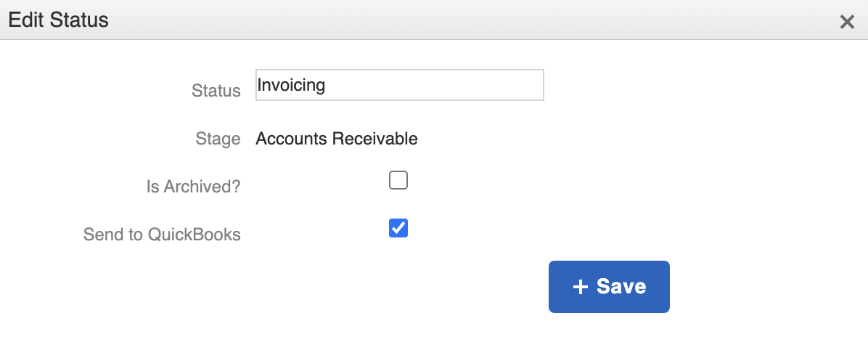Uncheck the Send to QuickBooks checkbox

(398, 228)
